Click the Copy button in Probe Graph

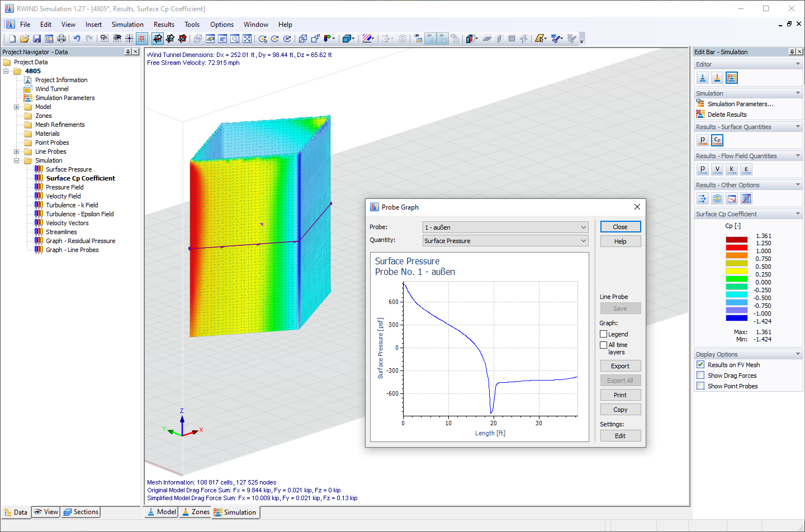coord(621,409)
